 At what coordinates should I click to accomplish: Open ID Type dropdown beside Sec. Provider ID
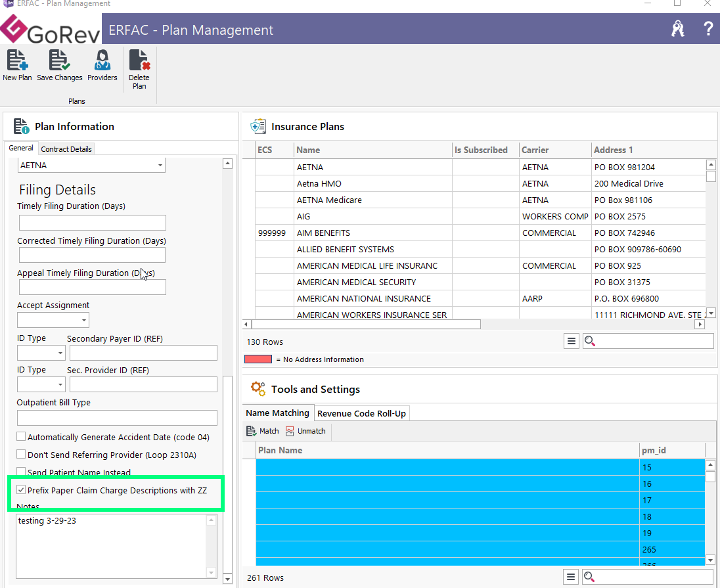click(x=60, y=384)
